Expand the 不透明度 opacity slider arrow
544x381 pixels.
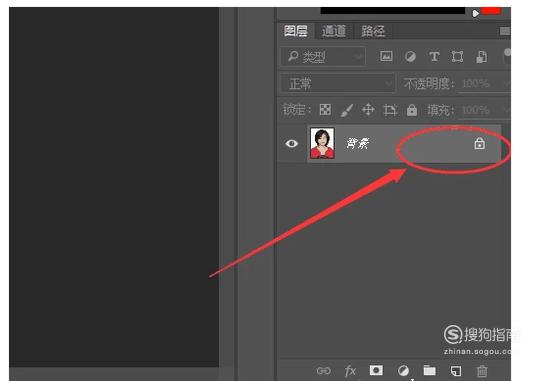(506, 84)
